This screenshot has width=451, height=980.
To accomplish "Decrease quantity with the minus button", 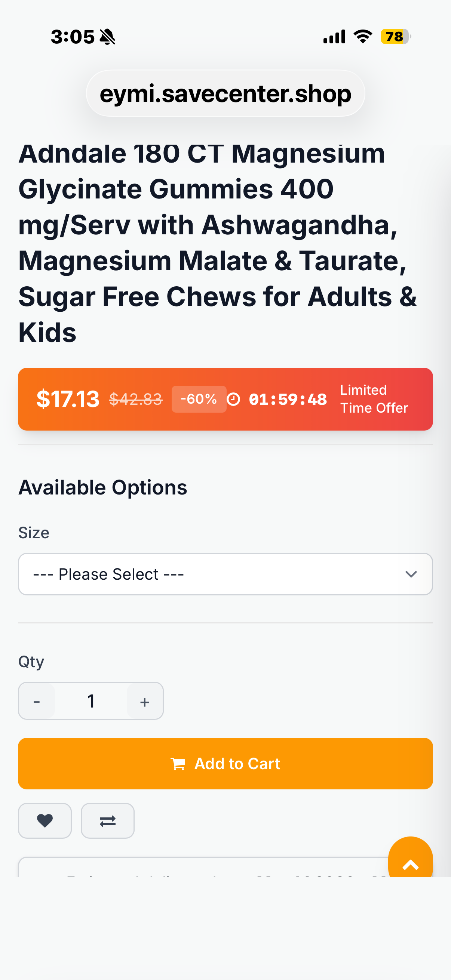I will click(x=37, y=701).
